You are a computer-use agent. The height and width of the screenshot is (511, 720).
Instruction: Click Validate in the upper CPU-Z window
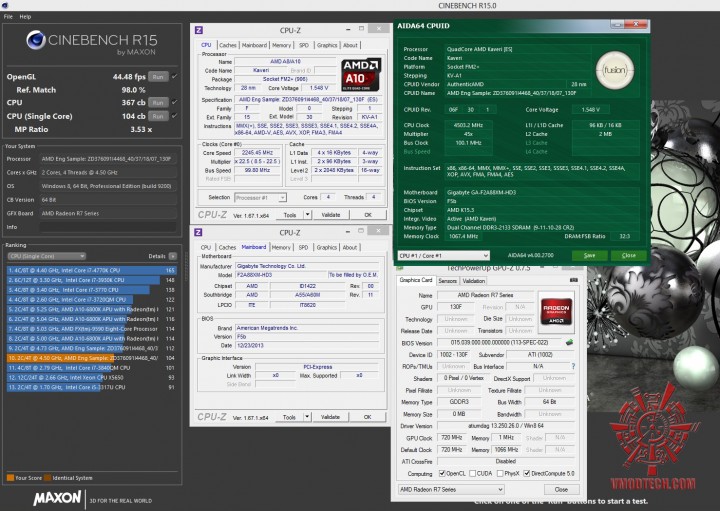pyautogui.click(x=331, y=215)
